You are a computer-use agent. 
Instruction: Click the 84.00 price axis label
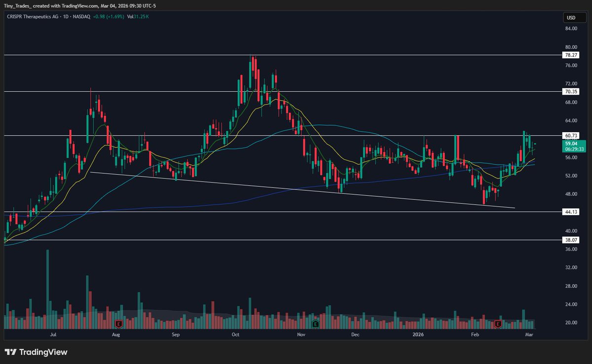pyautogui.click(x=571, y=29)
